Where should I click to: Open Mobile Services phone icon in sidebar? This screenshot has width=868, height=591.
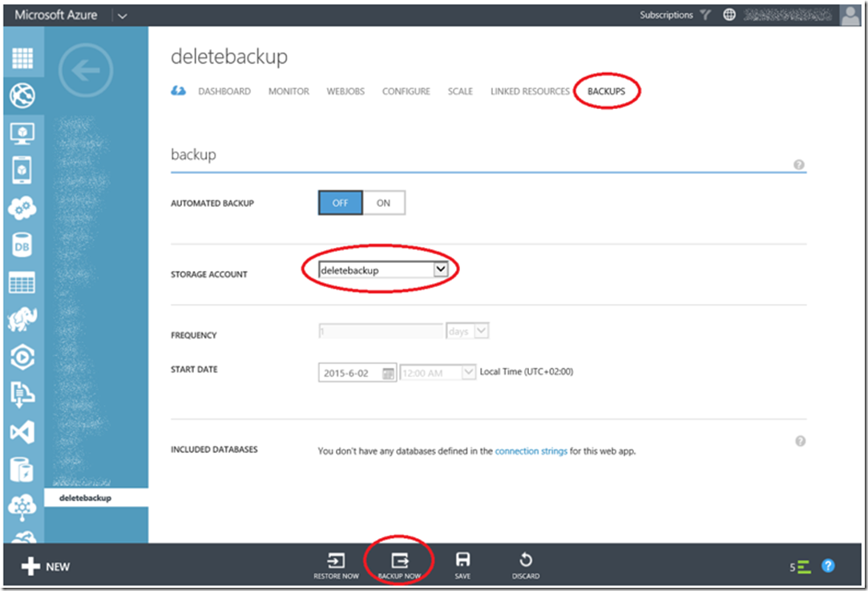tap(22, 170)
